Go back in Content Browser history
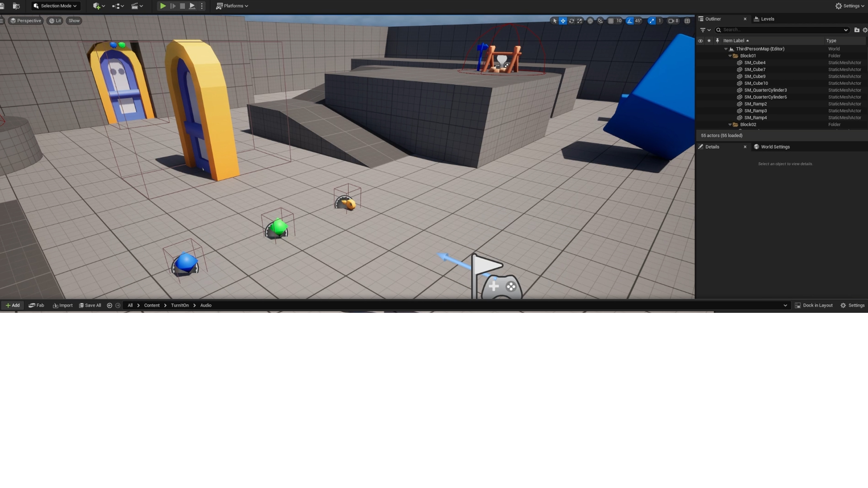 (109, 305)
